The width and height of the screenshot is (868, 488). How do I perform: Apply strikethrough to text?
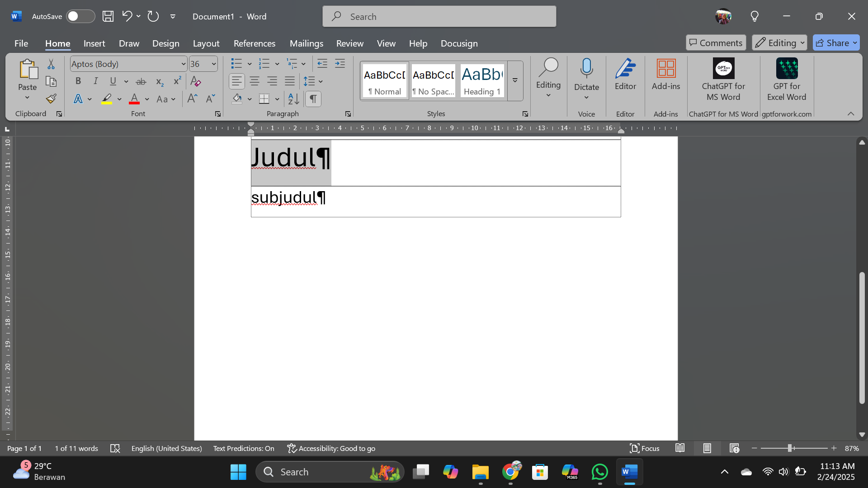click(x=141, y=81)
